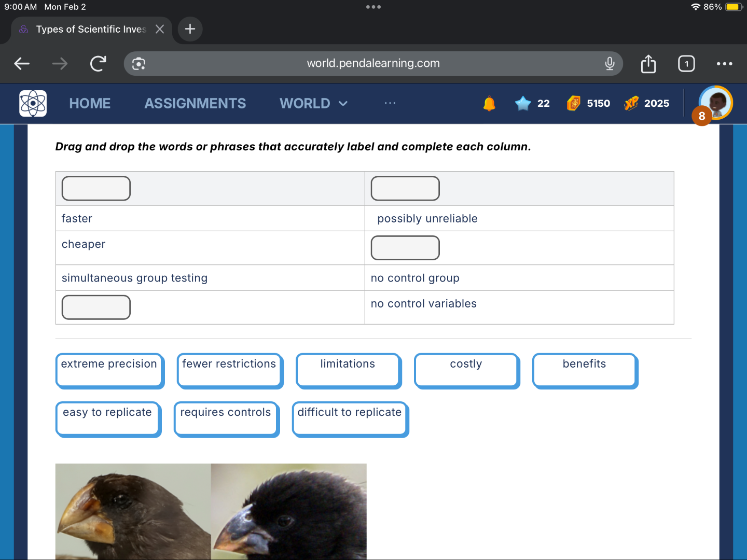Open the tab overview showing 1 tab
The height and width of the screenshot is (560, 747).
(x=686, y=63)
